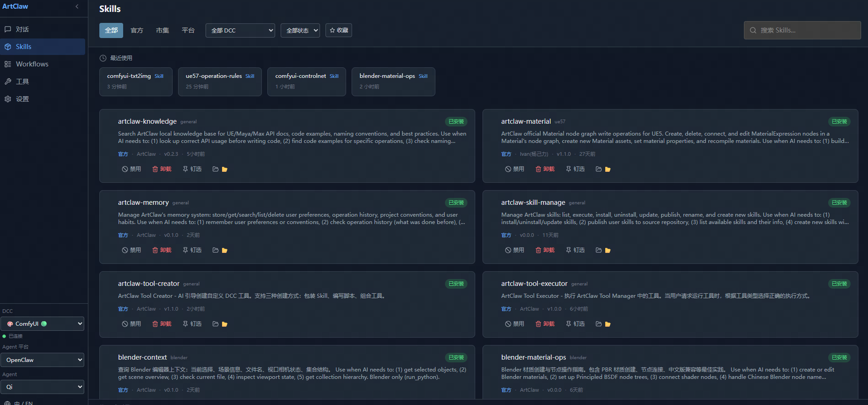Open the ComfyUI DCC selector dropdown
The height and width of the screenshot is (405, 868).
pyautogui.click(x=42, y=323)
